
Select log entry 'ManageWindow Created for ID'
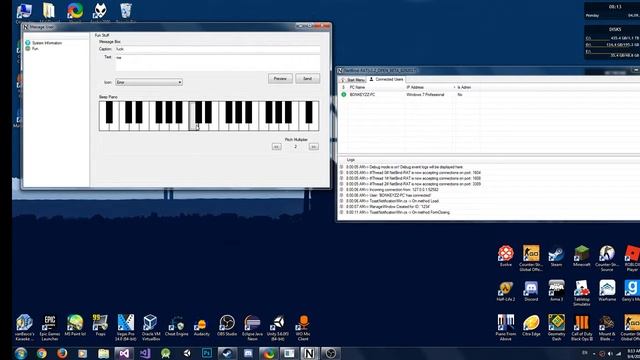(388, 207)
